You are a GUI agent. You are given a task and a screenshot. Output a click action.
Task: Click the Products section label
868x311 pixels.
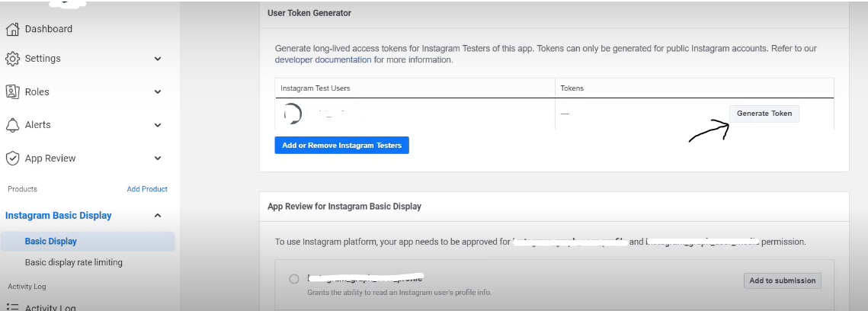click(22, 189)
